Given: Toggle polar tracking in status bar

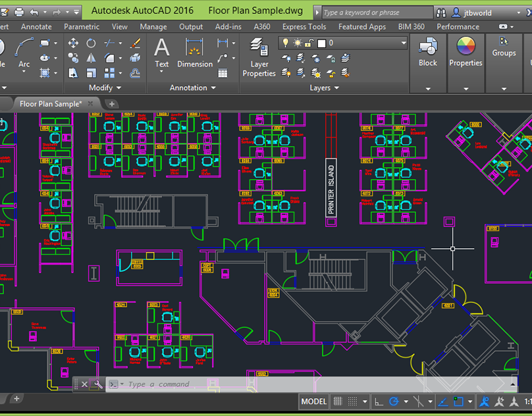Looking at the screenshot, I should coord(394,402).
